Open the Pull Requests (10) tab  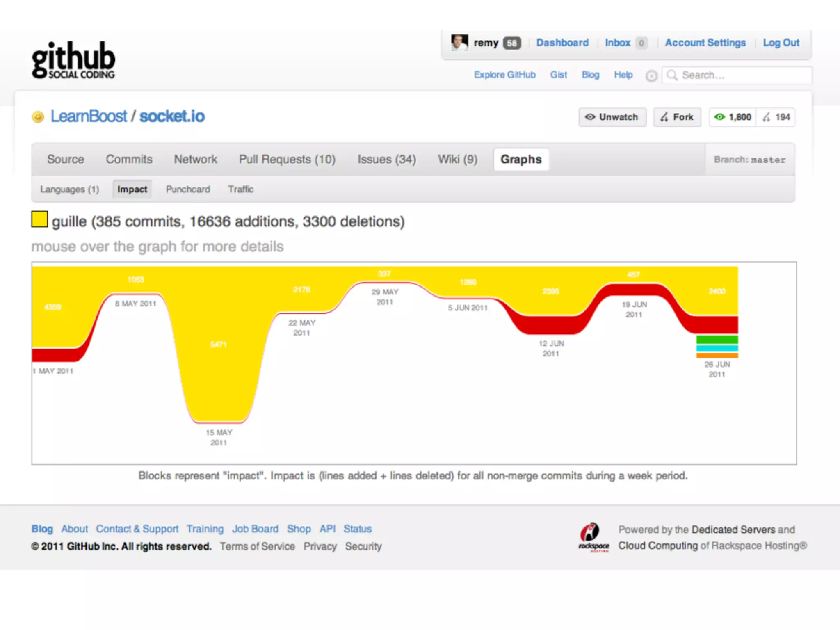click(x=287, y=159)
